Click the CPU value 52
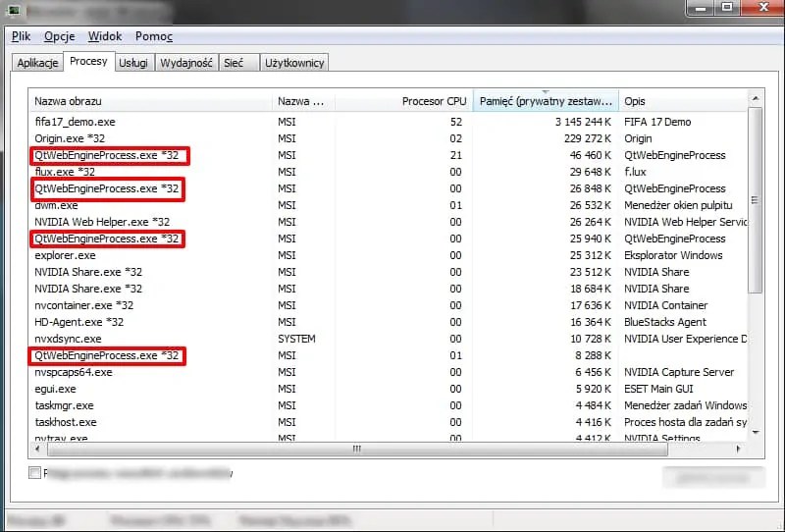Screen dimensions: 785x532 coord(455,122)
